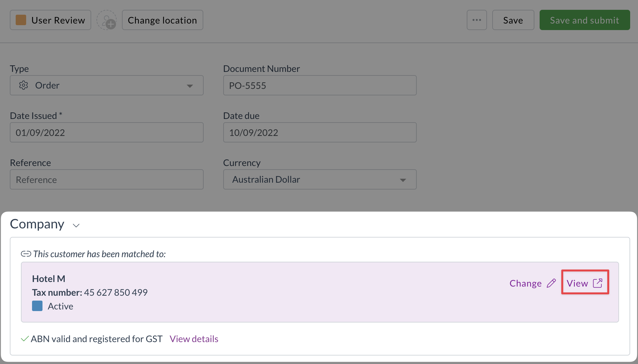Click the orange User Review status square
This screenshot has height=364, width=638.
point(21,20)
